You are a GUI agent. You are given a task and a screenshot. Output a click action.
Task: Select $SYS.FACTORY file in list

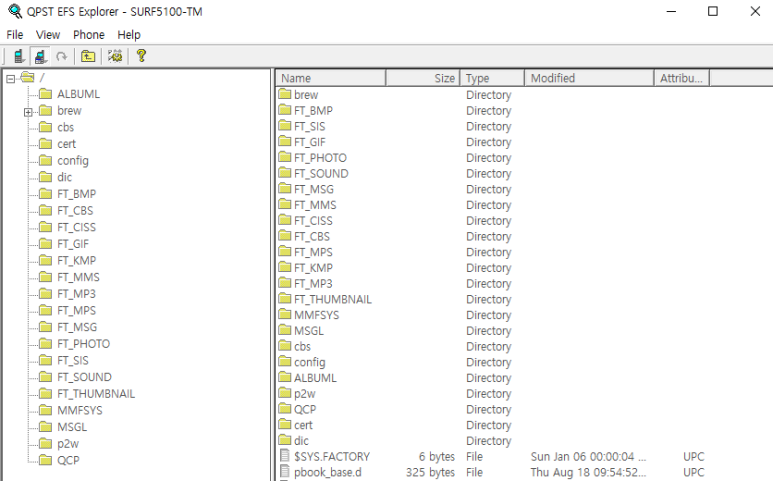[332, 457]
